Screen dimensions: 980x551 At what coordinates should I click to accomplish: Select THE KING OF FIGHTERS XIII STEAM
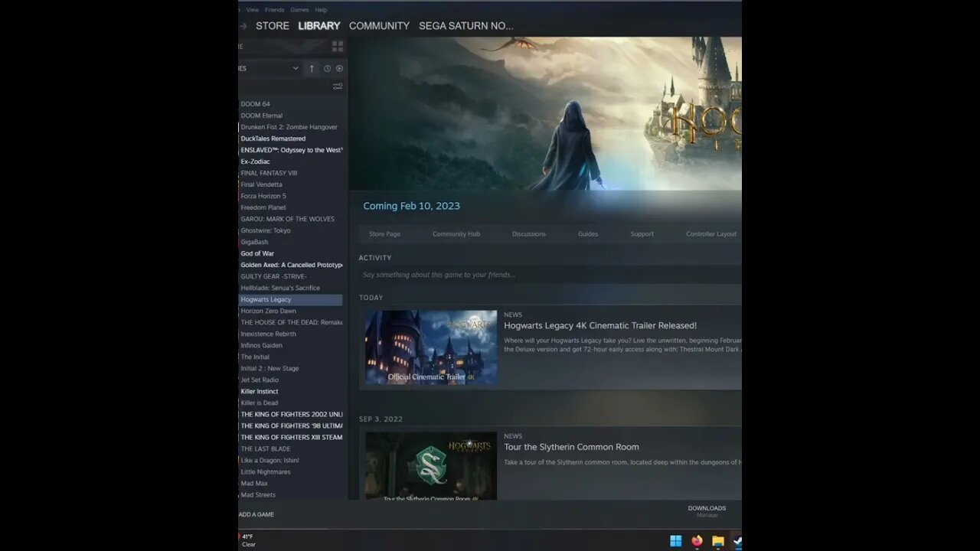pyautogui.click(x=292, y=437)
